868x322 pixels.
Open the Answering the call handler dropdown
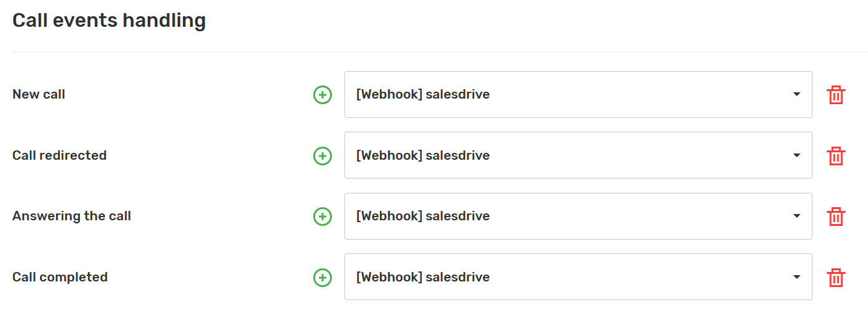(578, 217)
